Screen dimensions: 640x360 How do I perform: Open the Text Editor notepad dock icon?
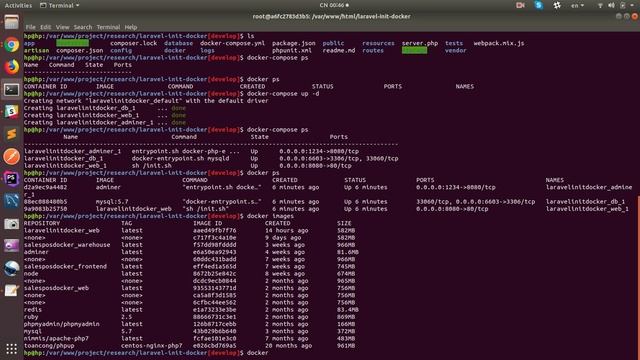click(x=11, y=291)
